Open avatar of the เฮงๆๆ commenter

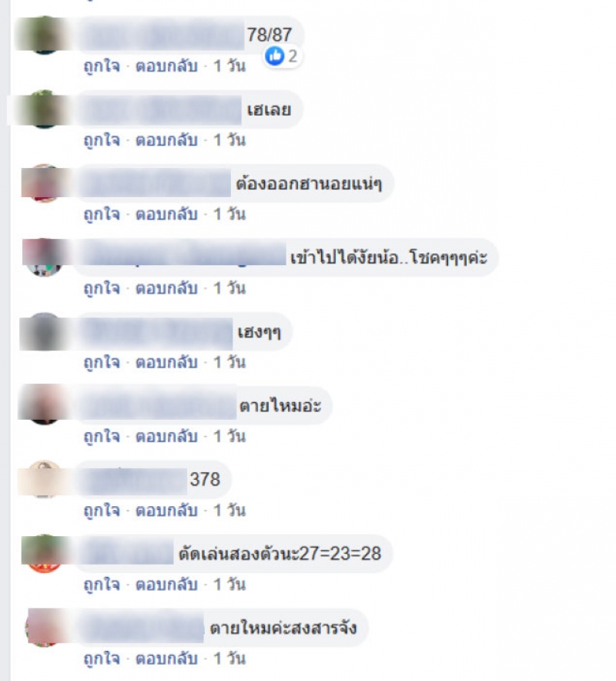pos(43,331)
